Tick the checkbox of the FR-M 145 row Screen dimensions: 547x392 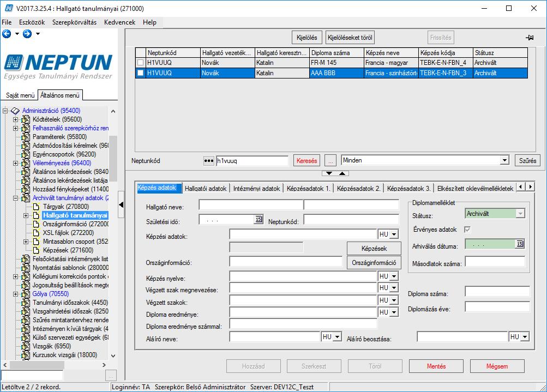140,63
